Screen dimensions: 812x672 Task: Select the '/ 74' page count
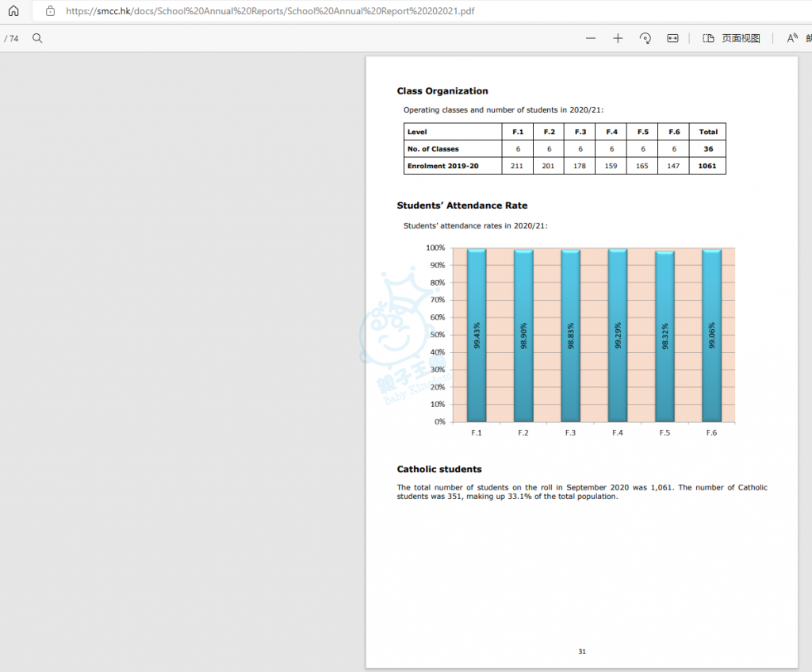(11, 38)
